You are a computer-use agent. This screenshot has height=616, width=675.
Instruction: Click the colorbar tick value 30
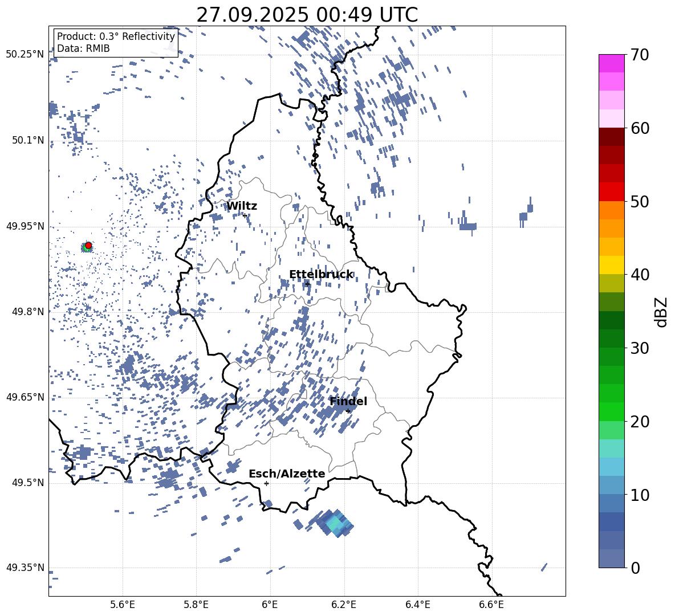[640, 348]
